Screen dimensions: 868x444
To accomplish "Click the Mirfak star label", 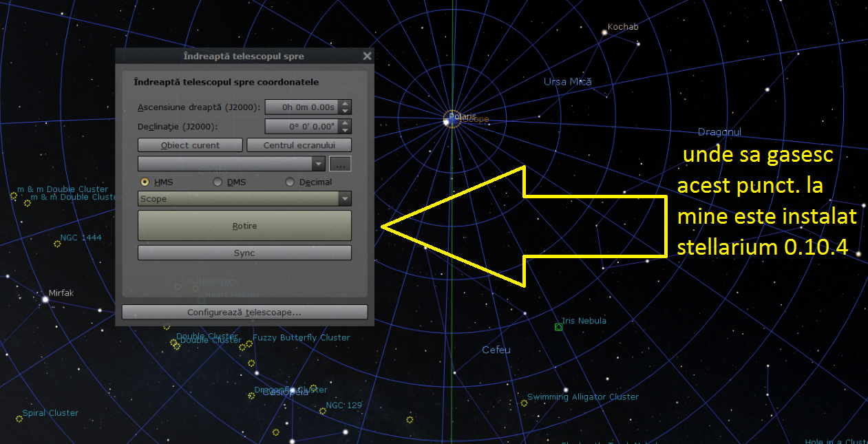I will click(x=61, y=293).
